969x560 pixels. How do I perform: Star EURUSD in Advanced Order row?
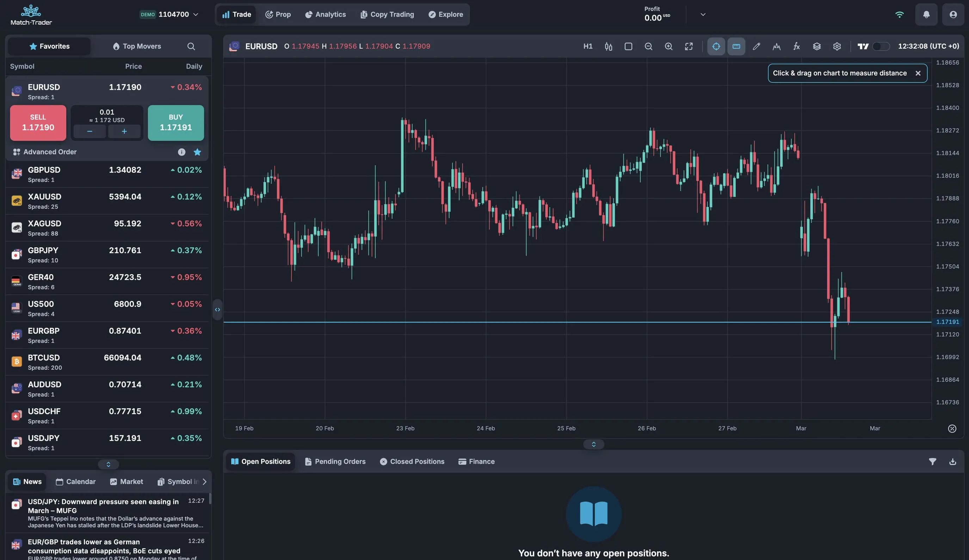tap(197, 152)
